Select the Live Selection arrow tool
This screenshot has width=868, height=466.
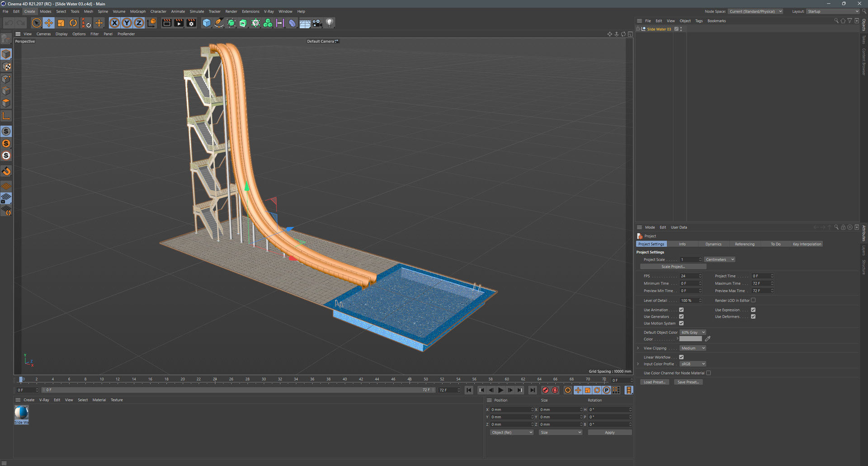coord(37,23)
